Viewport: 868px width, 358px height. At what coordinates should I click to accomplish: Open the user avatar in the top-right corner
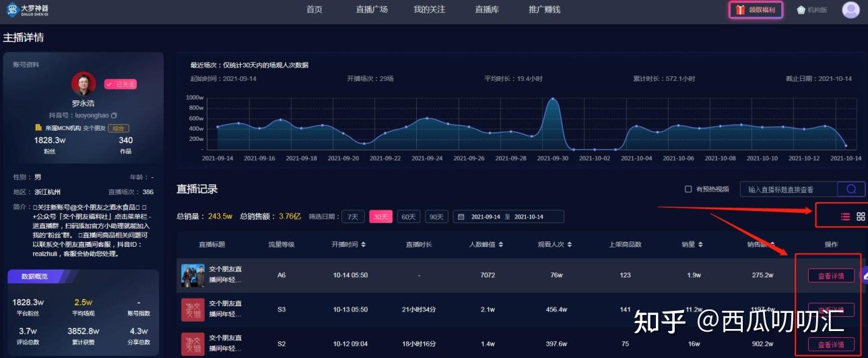pyautogui.click(x=851, y=10)
